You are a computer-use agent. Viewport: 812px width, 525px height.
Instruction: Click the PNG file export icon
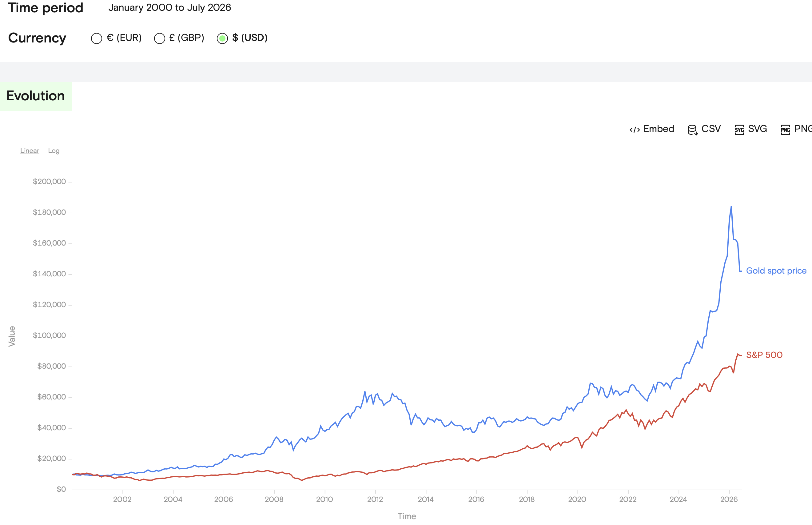click(x=786, y=130)
